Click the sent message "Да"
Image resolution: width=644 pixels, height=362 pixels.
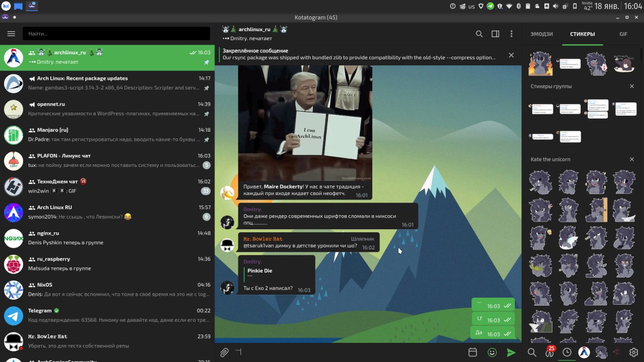[x=493, y=333]
